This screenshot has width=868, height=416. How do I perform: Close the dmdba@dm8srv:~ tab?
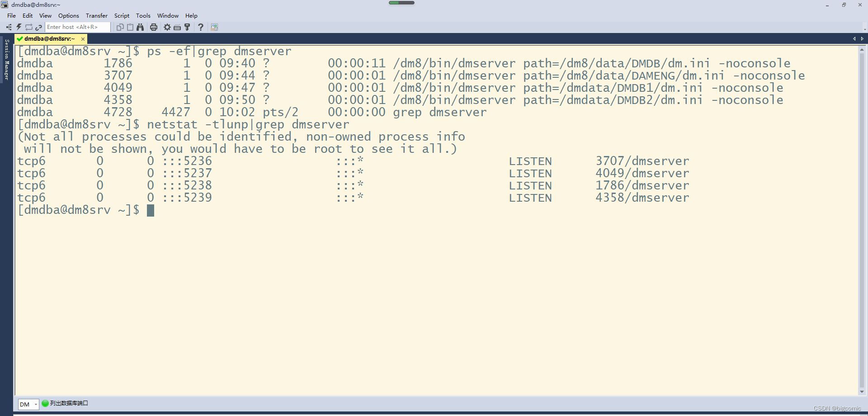(x=83, y=39)
